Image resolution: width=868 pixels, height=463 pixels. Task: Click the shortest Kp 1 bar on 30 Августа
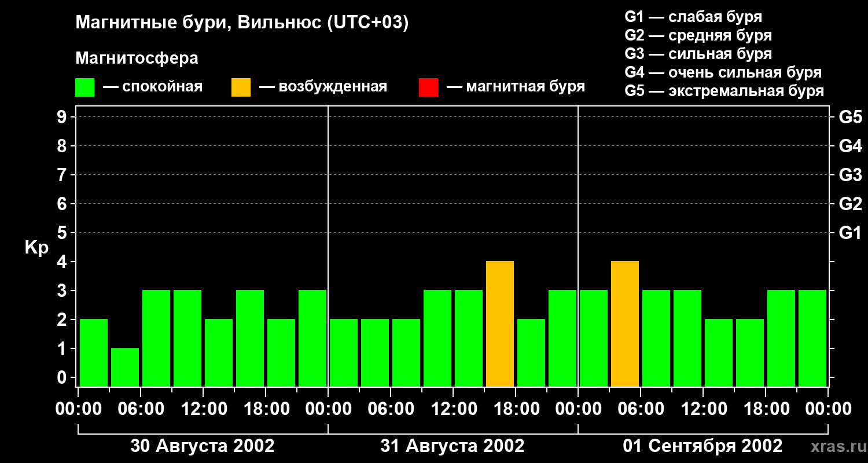click(x=125, y=367)
